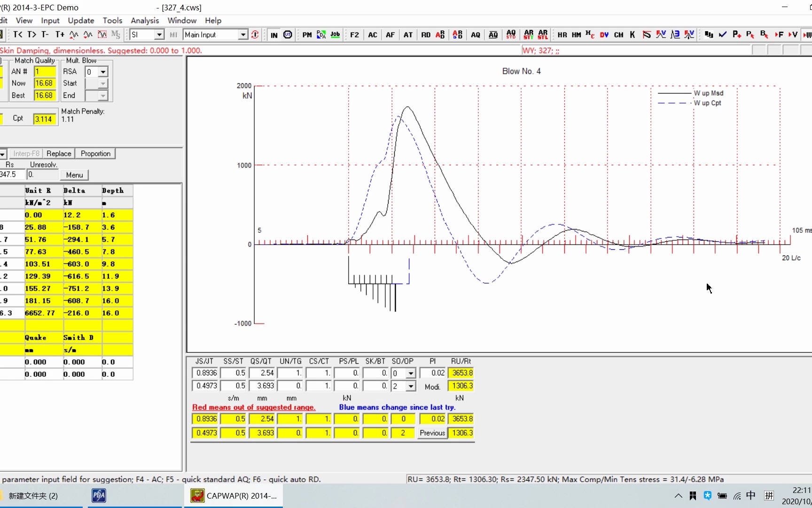
Task: Click the T< time shift toolbar icon
Action: click(18, 34)
